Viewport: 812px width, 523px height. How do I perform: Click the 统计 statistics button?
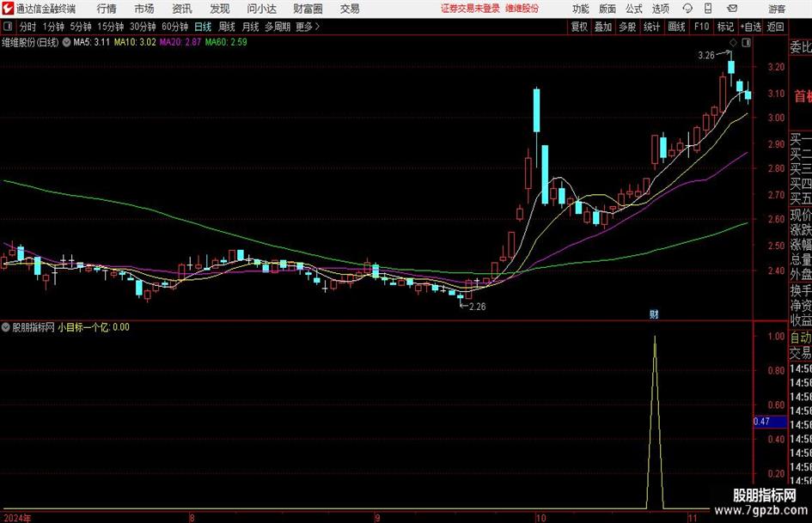651,27
